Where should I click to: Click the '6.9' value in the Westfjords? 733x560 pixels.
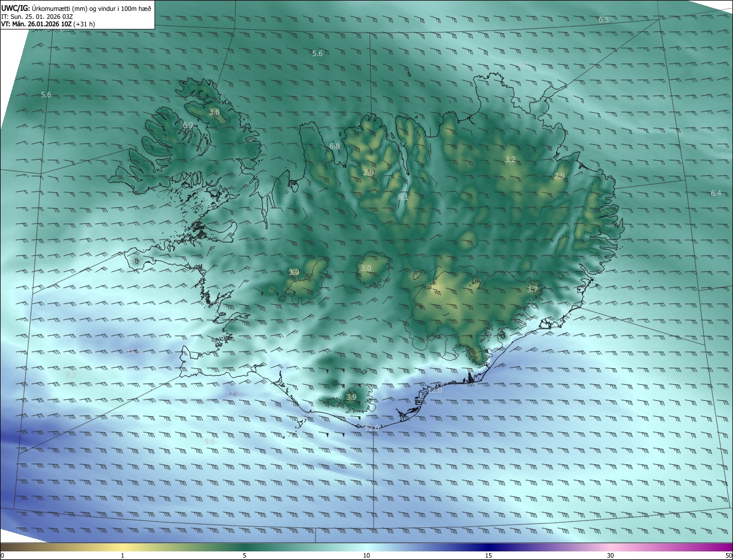(188, 125)
